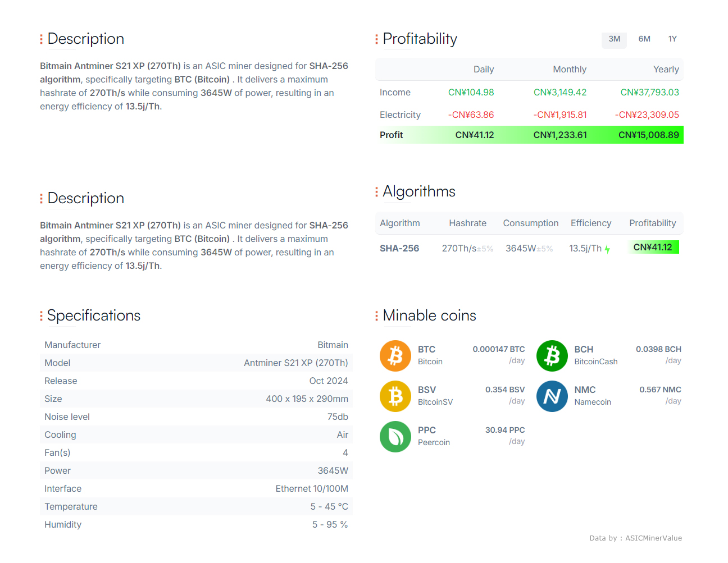Open the BCH coin name link
728x563 pixels.
point(584,349)
